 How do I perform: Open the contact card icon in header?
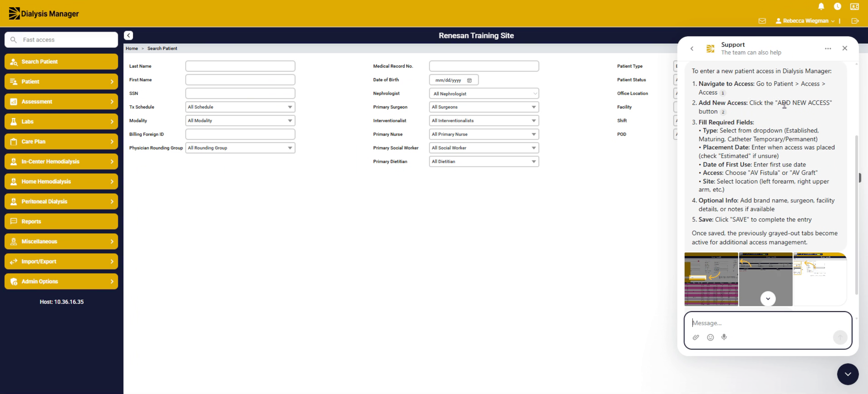854,6
